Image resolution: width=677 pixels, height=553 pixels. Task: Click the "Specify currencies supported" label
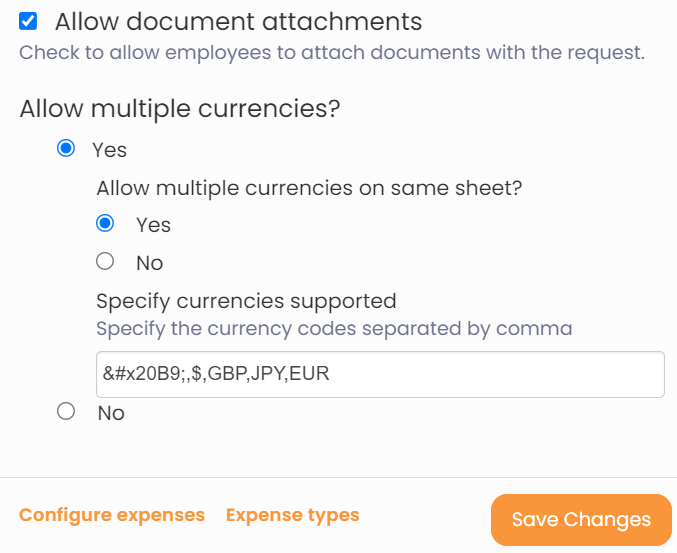[246, 301]
